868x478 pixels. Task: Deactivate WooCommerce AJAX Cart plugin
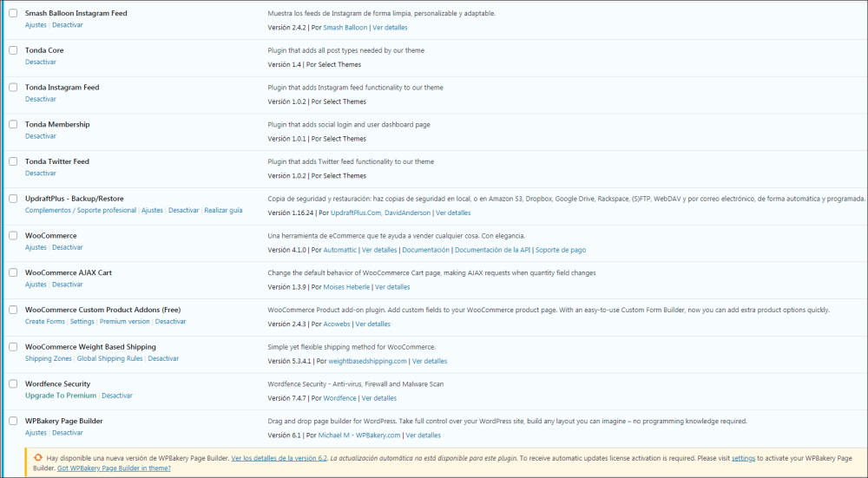click(x=68, y=285)
